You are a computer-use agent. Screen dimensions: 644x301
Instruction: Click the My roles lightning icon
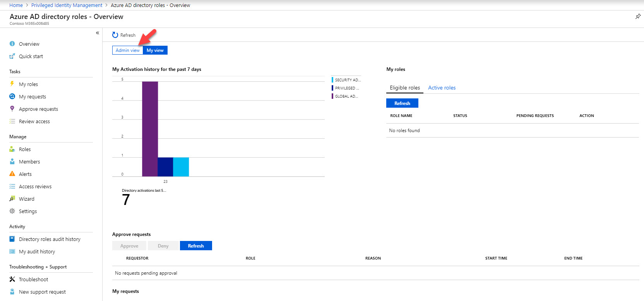pyautogui.click(x=12, y=84)
